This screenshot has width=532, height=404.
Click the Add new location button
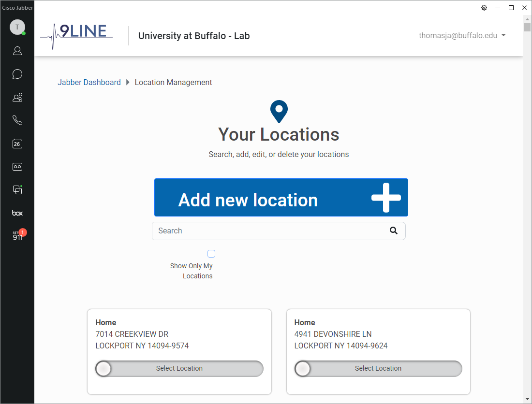[281, 198]
